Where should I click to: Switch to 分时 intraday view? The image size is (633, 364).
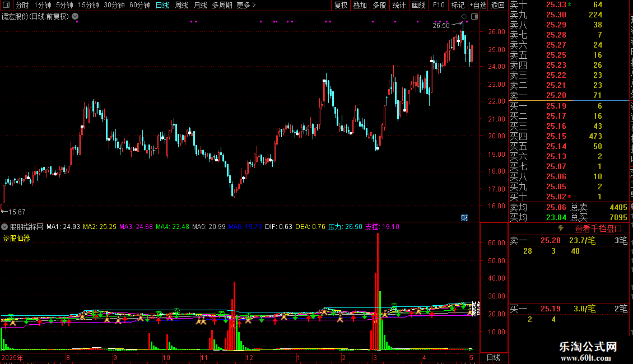tap(22, 5)
